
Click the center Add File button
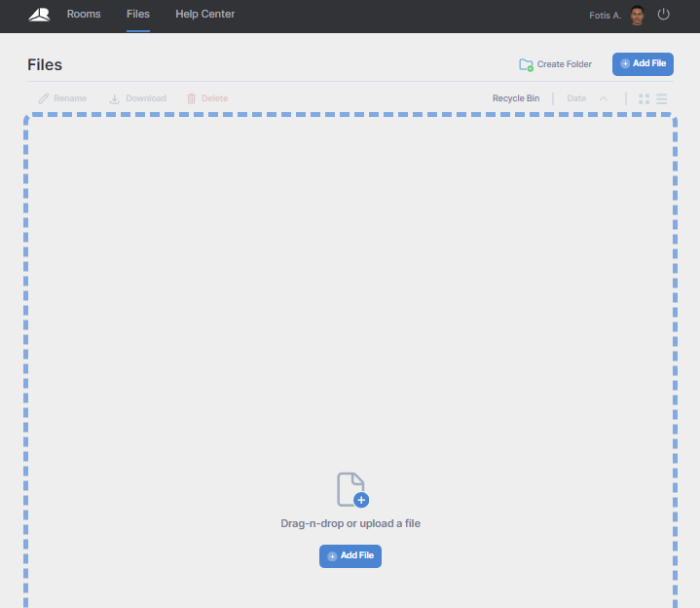350,555
